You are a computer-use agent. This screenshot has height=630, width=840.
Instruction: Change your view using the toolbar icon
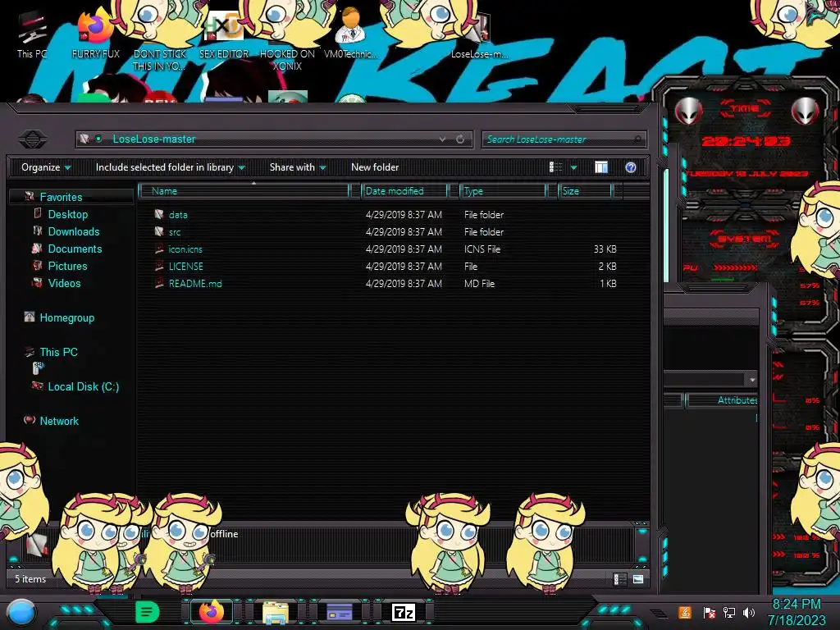(x=556, y=167)
